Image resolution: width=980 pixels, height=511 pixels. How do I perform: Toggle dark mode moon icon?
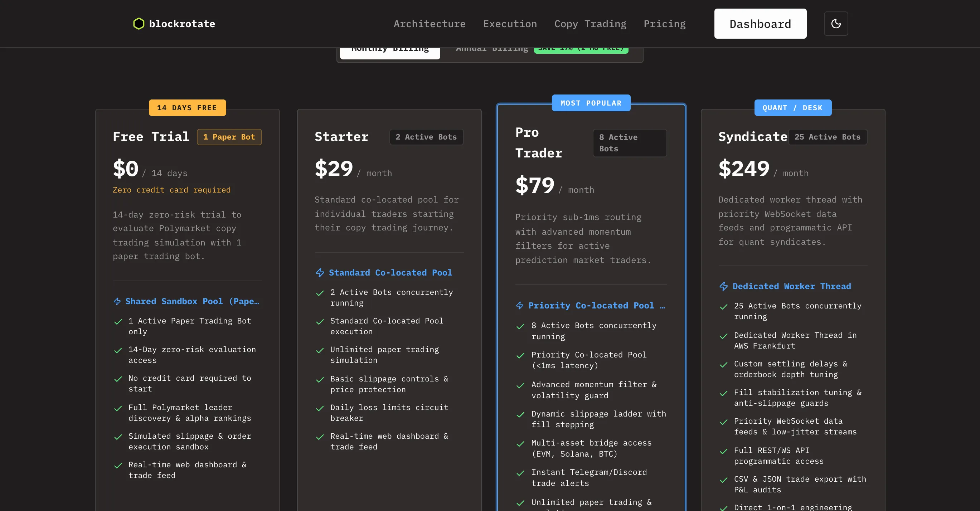click(x=836, y=24)
